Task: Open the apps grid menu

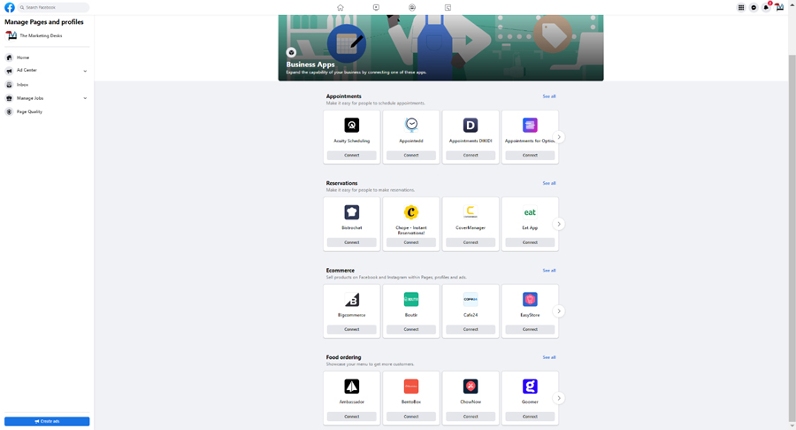Action: click(x=741, y=8)
